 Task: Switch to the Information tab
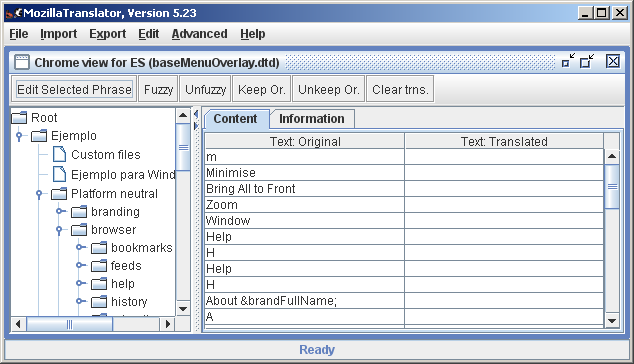pos(312,119)
